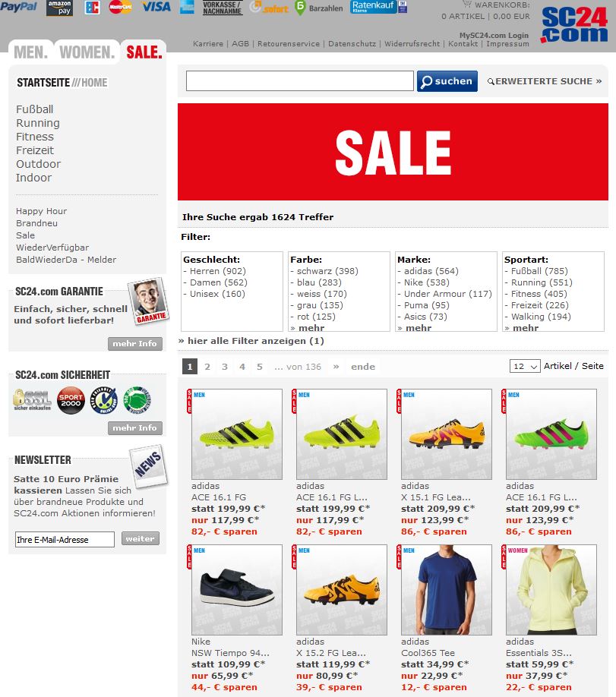Click the shopping cart Warenkorb icon
Screen dimensions: 616x697
(467, 4)
